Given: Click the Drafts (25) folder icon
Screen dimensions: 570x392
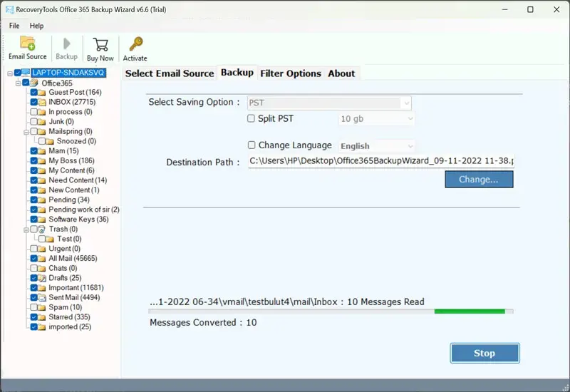Looking at the screenshot, I should coord(43,278).
